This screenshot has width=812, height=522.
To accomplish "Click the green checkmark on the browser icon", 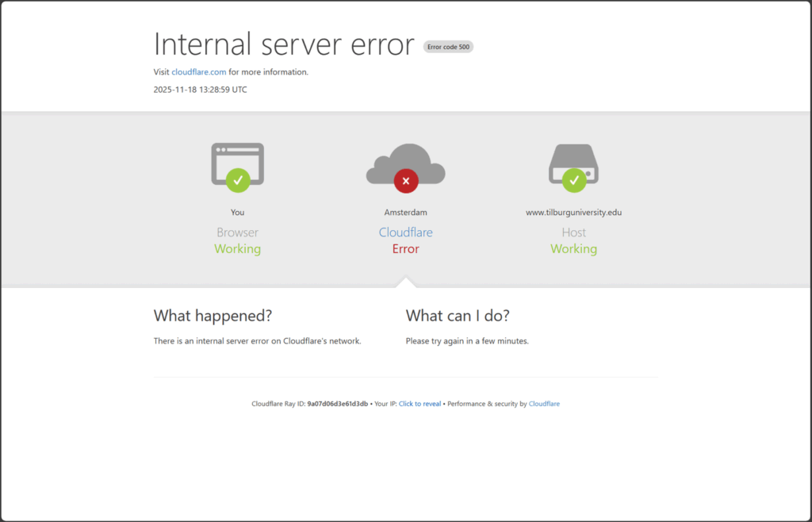I will [x=238, y=180].
